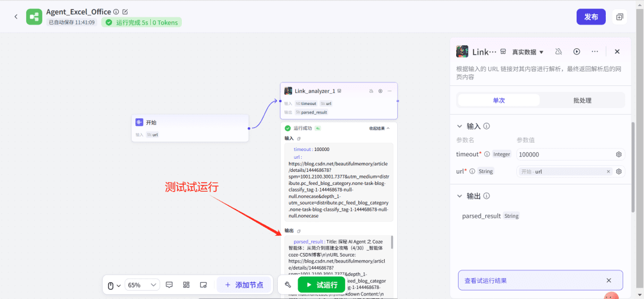This screenshot has height=299, width=644.
Task: Click the back arrow beside Agent_Excel_Office
Action: pos(16,17)
